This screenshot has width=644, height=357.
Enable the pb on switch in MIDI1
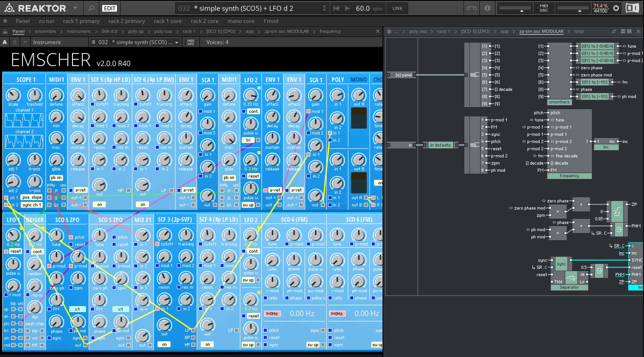(56, 178)
